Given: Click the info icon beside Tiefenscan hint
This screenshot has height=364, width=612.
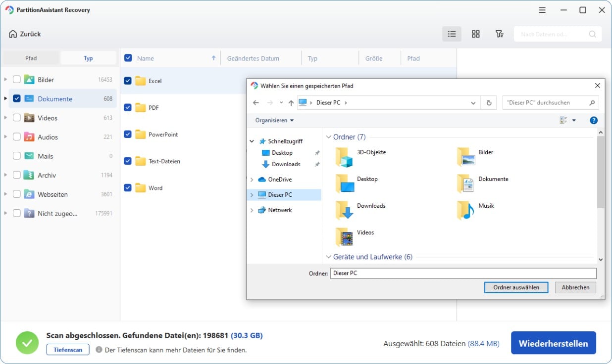Looking at the screenshot, I should (x=99, y=350).
